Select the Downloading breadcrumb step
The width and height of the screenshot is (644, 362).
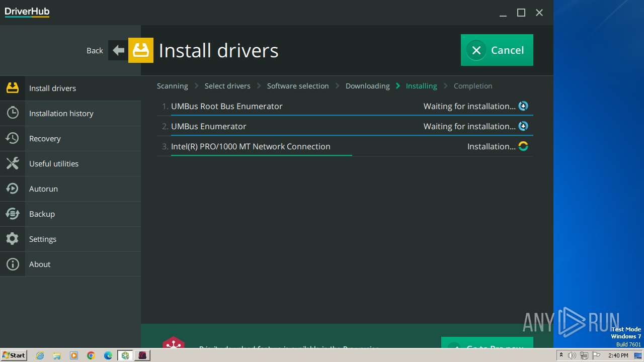(368, 86)
